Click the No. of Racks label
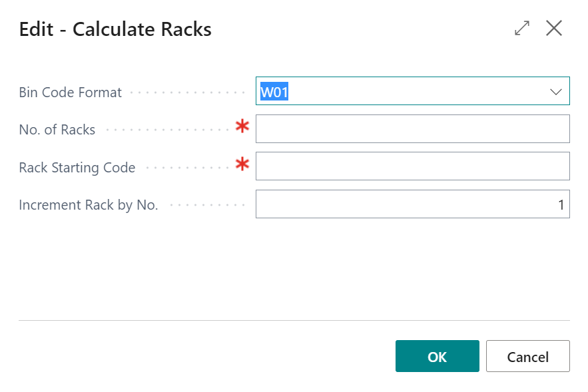Viewport: 588px width, 392px height. (x=57, y=130)
